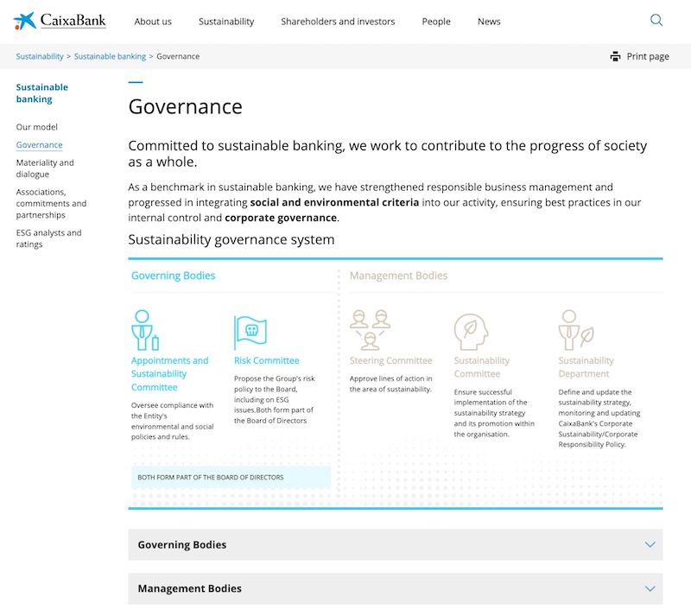Viewport: 691px width, 616px height.
Task: Click the Risk Committee flag icon
Action: 250,333
